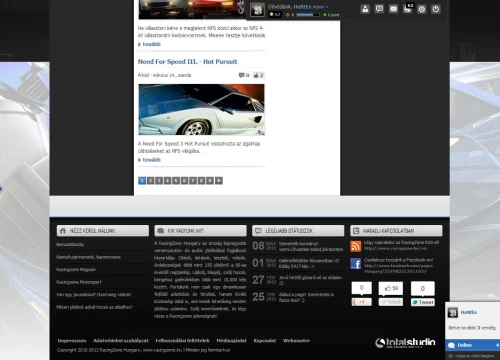Click the NÉZZ KÖRÜL NÁLUNK footer header
This screenshot has width=500, height=360.
(103, 231)
